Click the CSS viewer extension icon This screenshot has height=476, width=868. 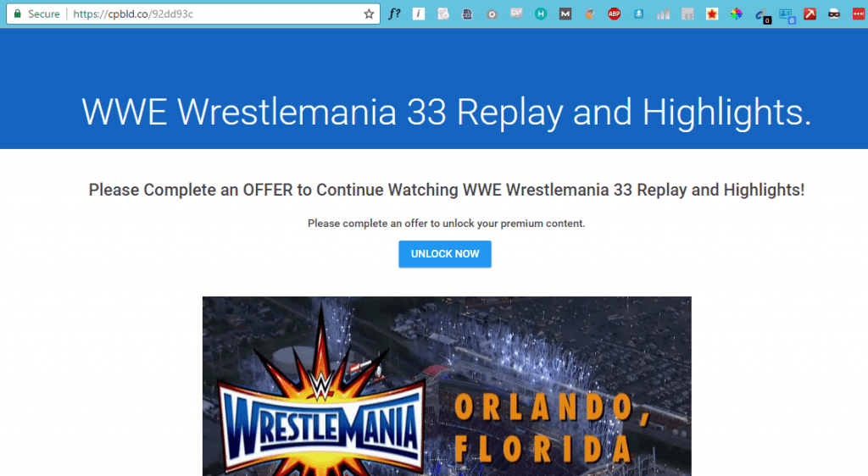click(x=516, y=14)
